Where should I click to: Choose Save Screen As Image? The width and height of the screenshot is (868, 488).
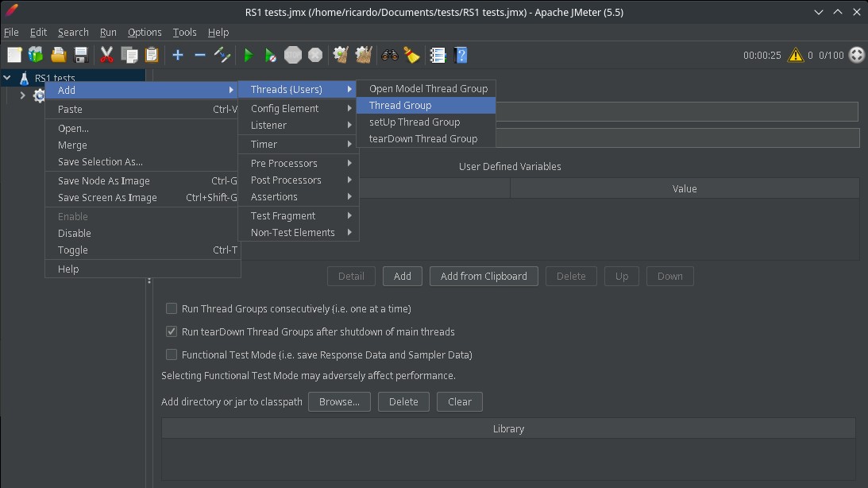tap(143, 198)
